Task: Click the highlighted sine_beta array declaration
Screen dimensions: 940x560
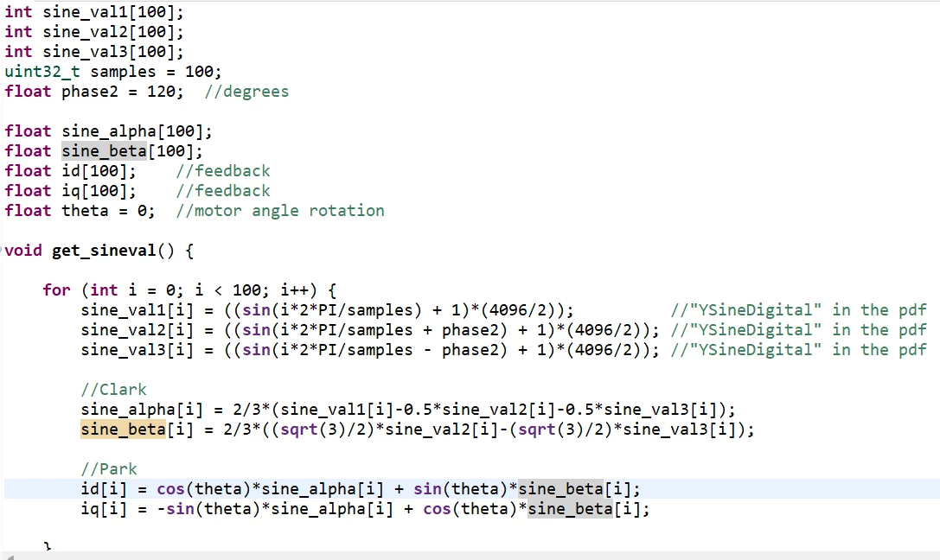Action: [x=104, y=151]
